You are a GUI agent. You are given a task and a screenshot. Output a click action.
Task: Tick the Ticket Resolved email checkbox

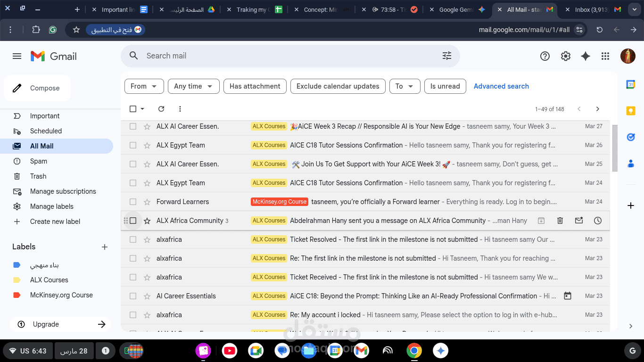tap(133, 239)
